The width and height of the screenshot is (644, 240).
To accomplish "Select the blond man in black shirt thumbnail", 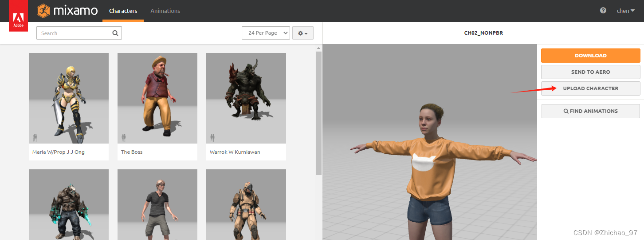I will pos(157,204).
